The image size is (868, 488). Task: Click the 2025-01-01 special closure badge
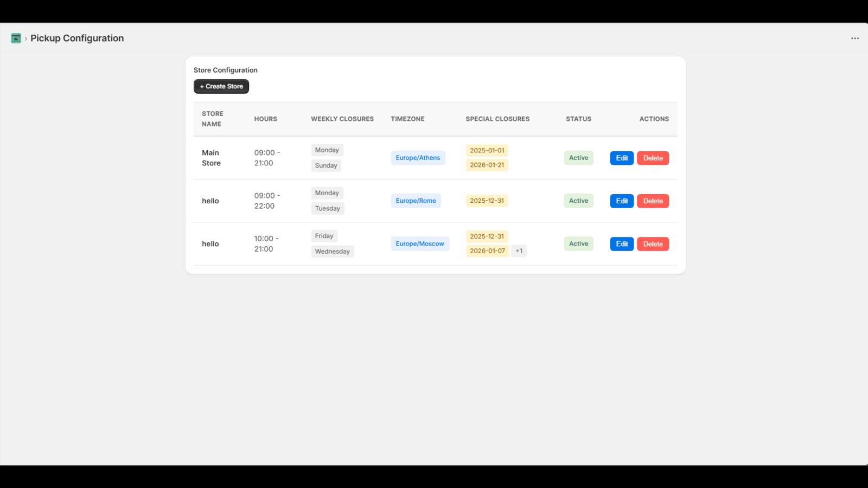487,150
